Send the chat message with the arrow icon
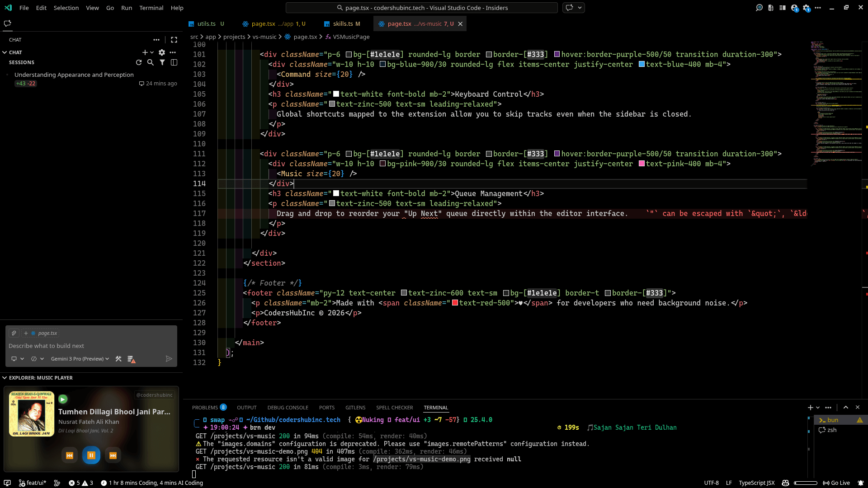868x488 pixels. tap(169, 358)
